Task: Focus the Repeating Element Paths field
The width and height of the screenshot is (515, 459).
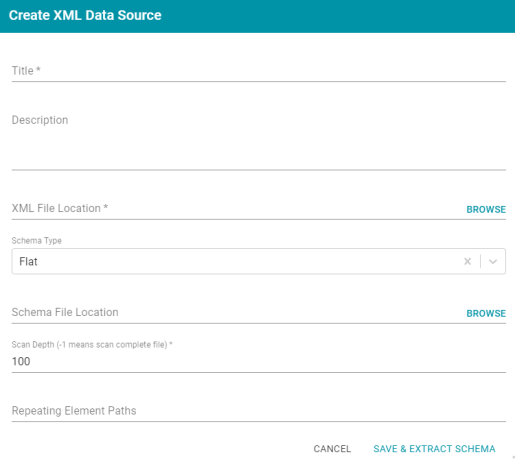Action: pos(259,411)
